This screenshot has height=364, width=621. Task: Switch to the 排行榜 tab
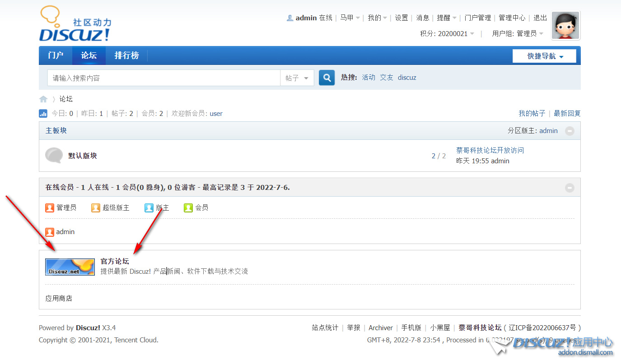coord(126,55)
